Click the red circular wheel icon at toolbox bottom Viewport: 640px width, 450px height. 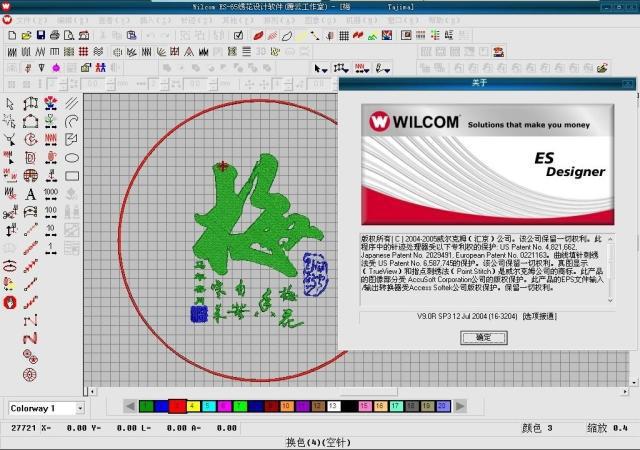click(x=30, y=374)
